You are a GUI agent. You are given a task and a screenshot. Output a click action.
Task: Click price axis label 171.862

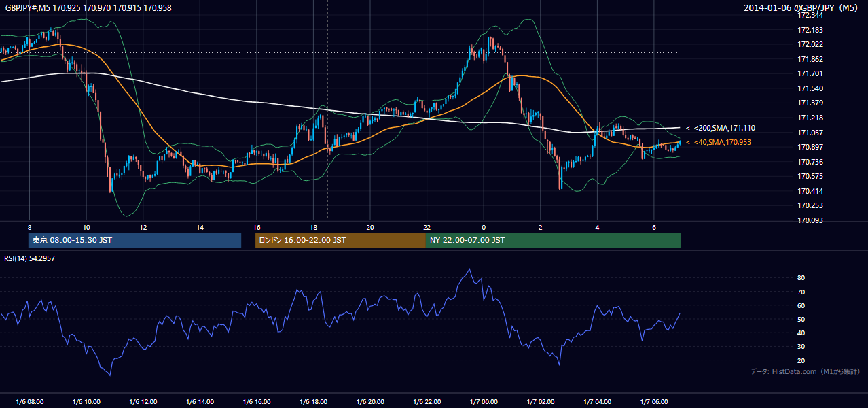pos(810,59)
